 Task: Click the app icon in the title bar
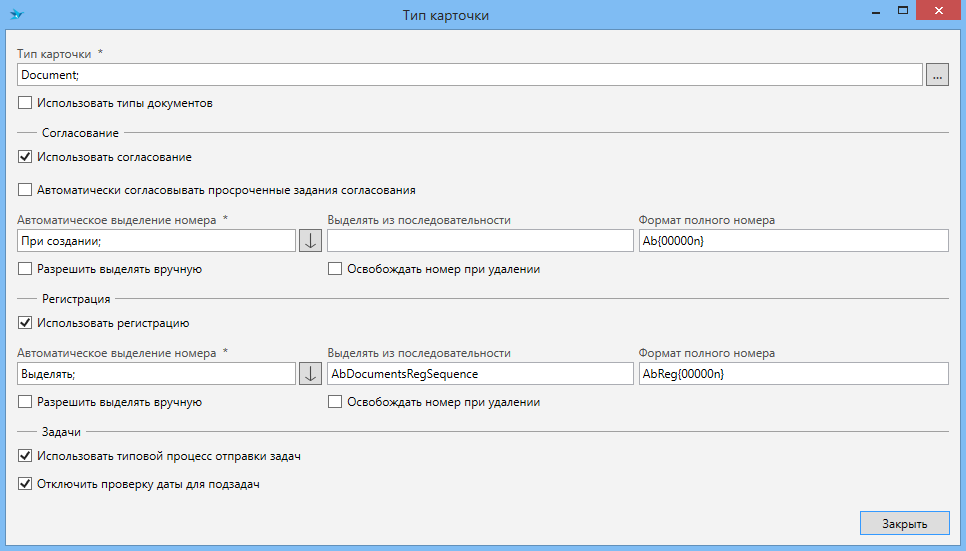pyautogui.click(x=16, y=15)
